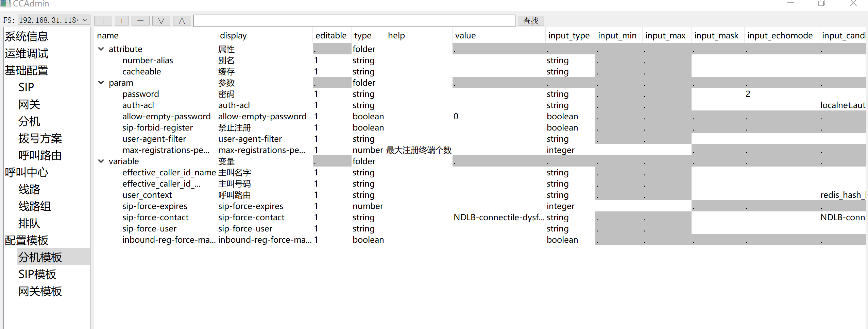
Task: Collapse the param folder row
Action: pos(101,83)
